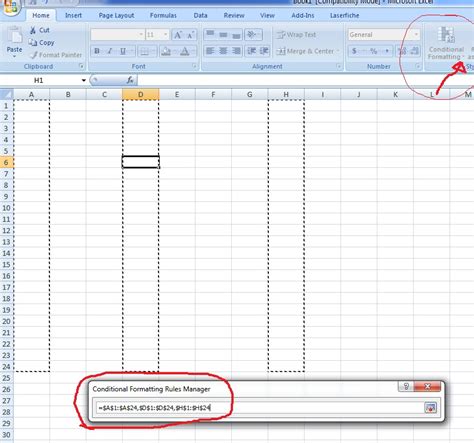Open the Office Button menu

coord(11,6)
